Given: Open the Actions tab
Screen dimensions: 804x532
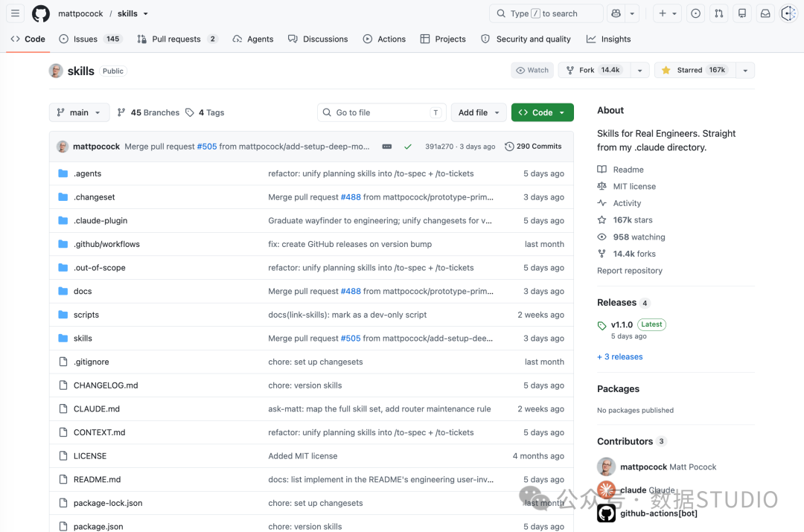Looking at the screenshot, I should [384, 39].
